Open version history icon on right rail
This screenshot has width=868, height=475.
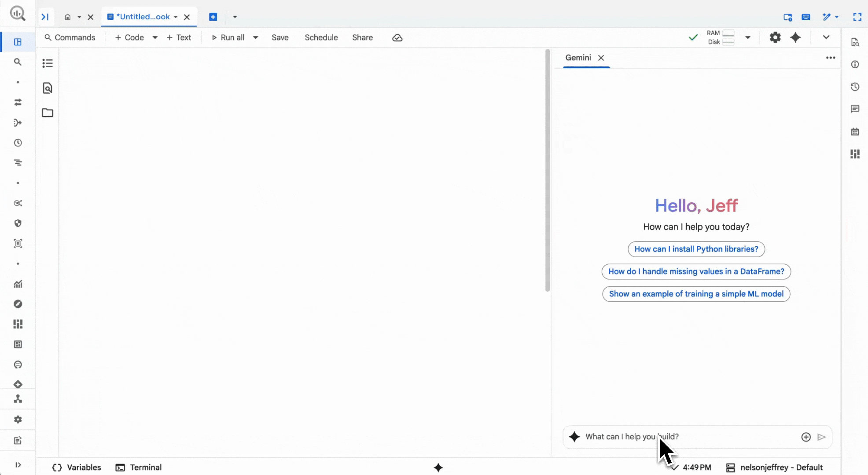(855, 87)
